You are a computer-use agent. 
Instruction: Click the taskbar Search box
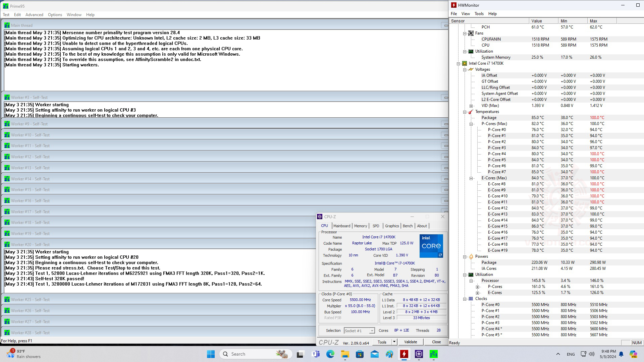[255, 354]
